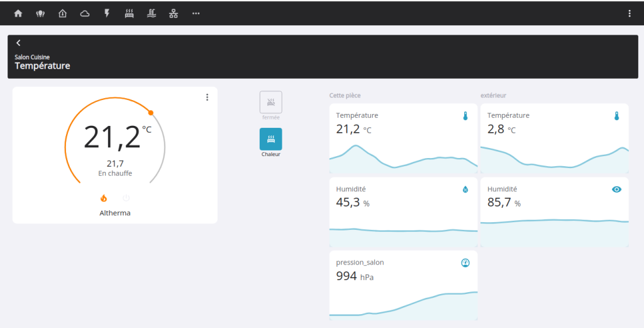This screenshot has width=644, height=328.
Task: Click the 'Salon Cuisine' subtitle
Action: pyautogui.click(x=32, y=57)
